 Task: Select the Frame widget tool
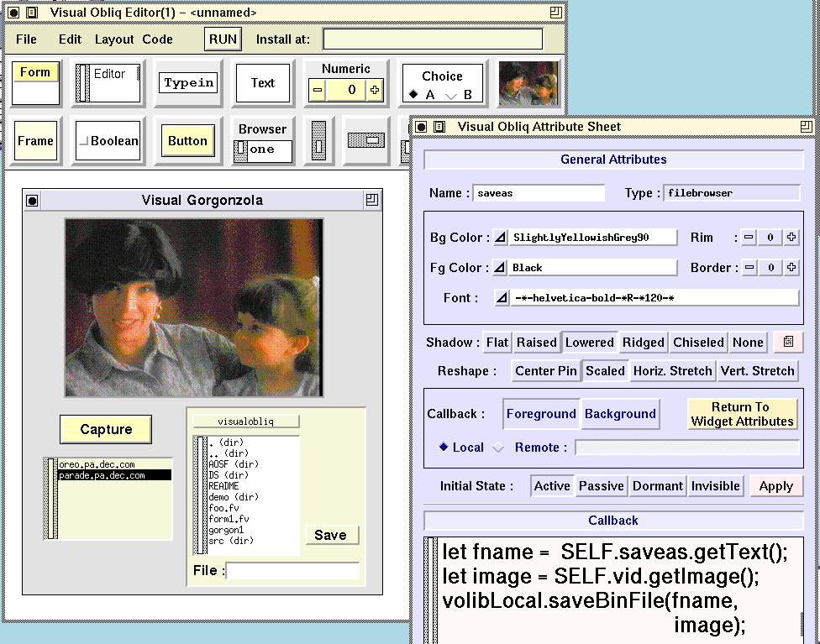click(35, 140)
